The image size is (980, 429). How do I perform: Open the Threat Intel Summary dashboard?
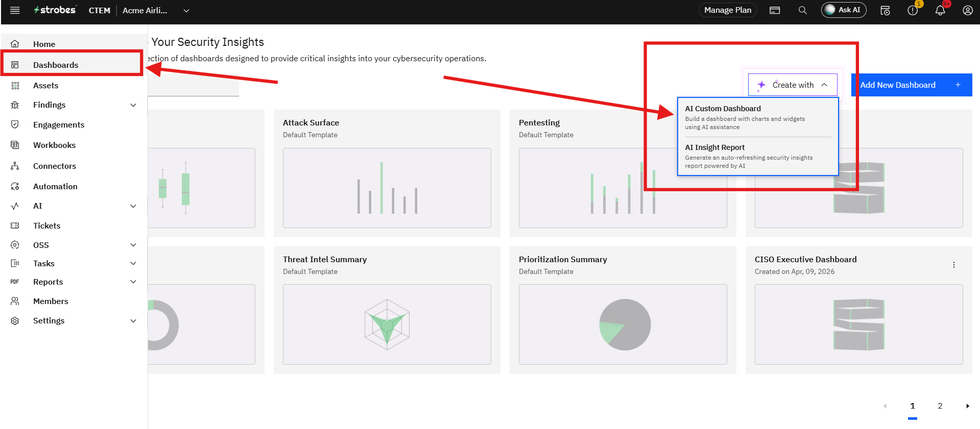pyautogui.click(x=387, y=310)
